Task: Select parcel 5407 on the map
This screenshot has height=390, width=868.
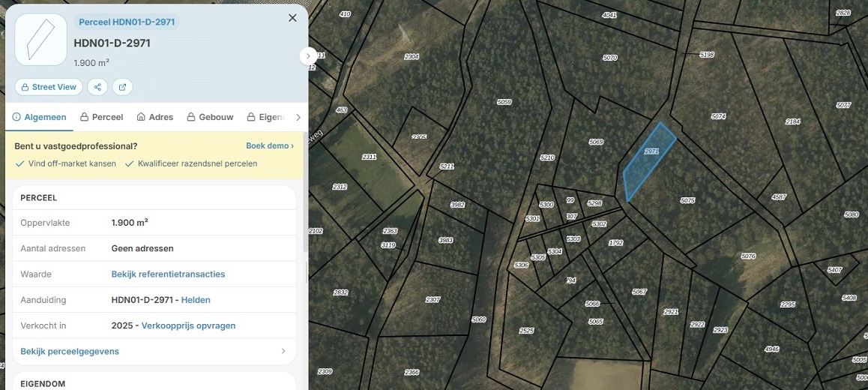Action: (835, 270)
